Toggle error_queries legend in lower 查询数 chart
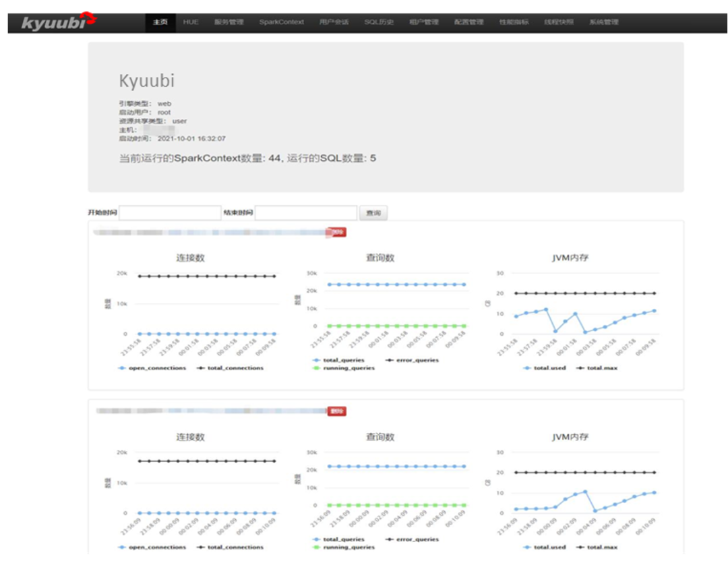This screenshot has height=588, width=728. tap(413, 539)
